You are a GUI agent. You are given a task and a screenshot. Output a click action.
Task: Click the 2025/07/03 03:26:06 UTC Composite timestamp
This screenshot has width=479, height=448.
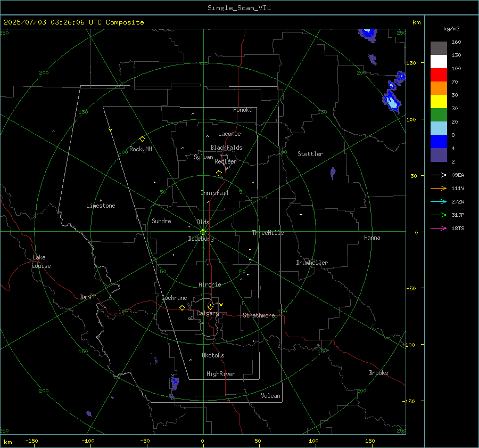(73, 22)
